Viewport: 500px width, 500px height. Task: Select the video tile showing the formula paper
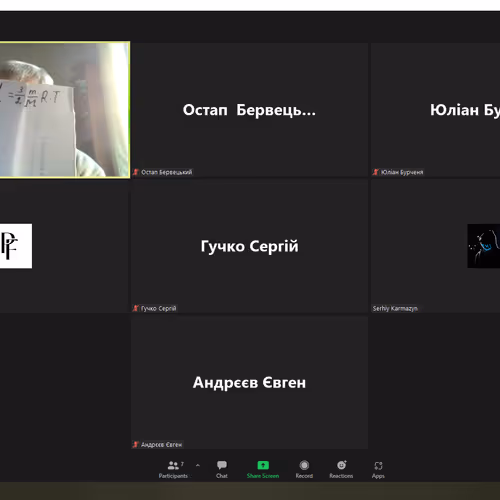pos(64,109)
